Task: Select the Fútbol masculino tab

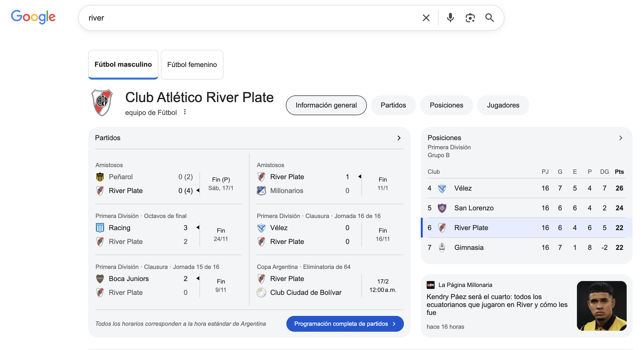Action: coord(123,65)
